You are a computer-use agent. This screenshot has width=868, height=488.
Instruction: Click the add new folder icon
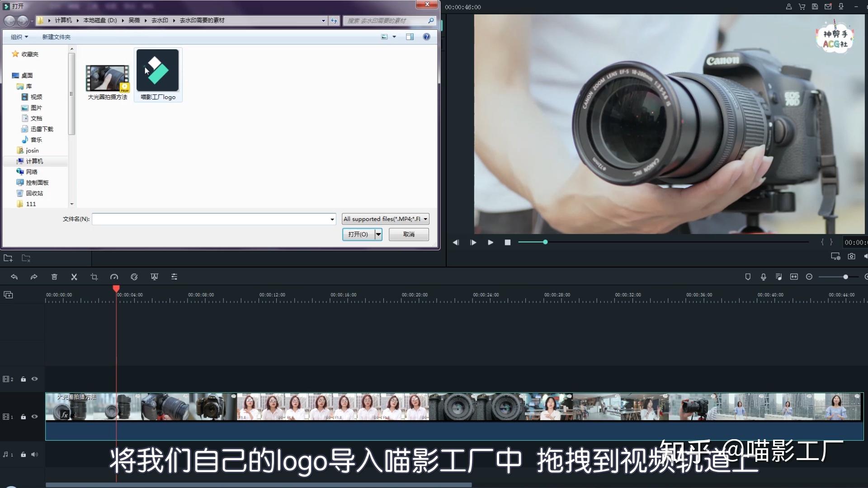tap(8, 258)
